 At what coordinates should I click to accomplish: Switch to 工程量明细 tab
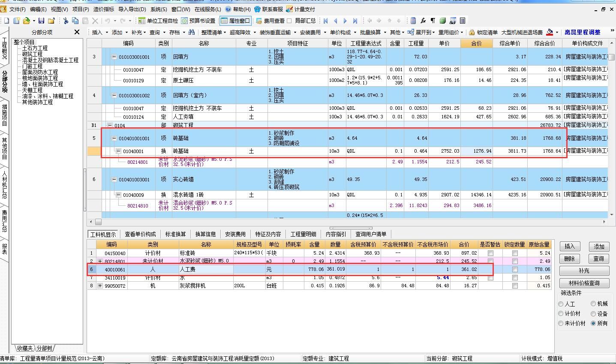click(303, 234)
